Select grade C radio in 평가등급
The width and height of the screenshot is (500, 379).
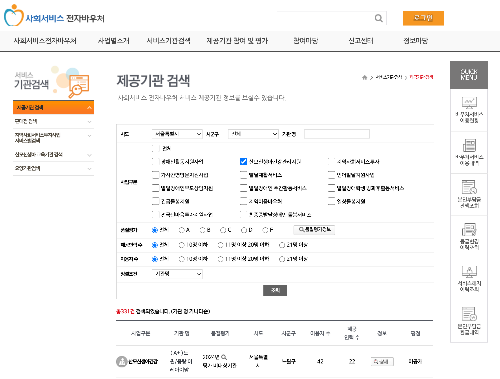pyautogui.click(x=223, y=230)
